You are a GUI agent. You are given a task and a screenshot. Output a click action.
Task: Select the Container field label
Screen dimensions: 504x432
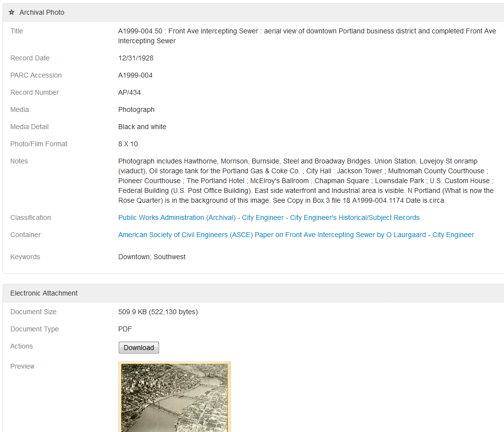point(26,235)
